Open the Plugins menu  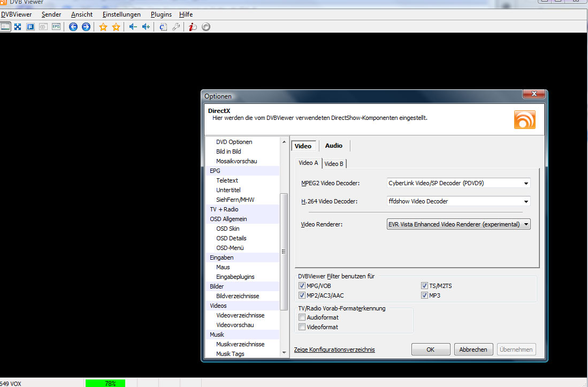161,14
